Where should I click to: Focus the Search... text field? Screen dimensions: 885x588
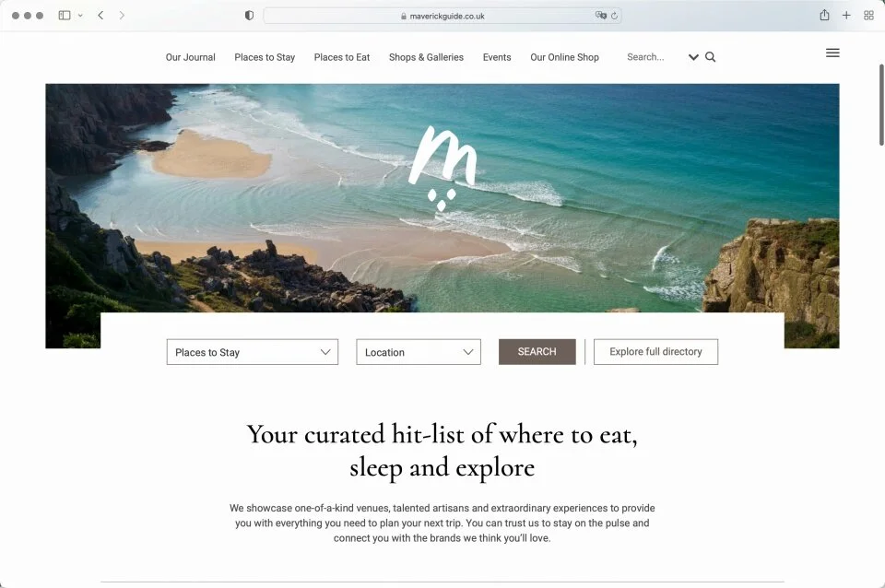(655, 57)
